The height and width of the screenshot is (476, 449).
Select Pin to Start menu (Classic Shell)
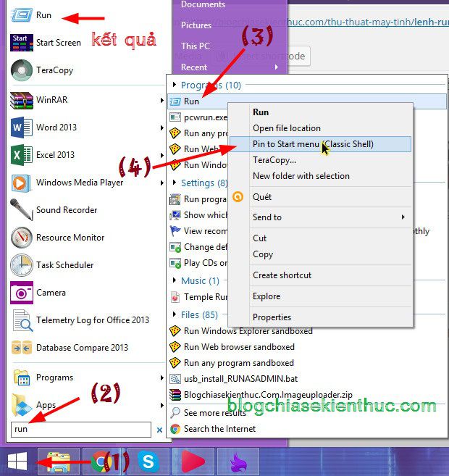point(320,144)
